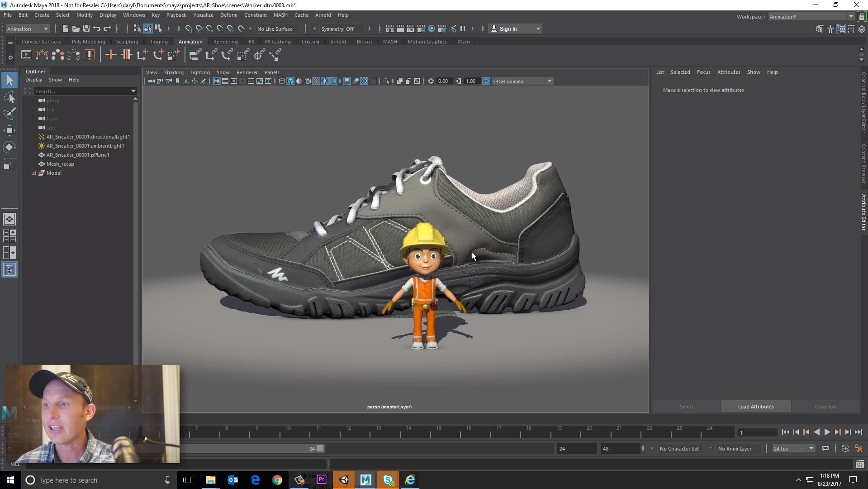The width and height of the screenshot is (868, 489).
Task: Click the Redo arrow icon
Action: [x=107, y=29]
